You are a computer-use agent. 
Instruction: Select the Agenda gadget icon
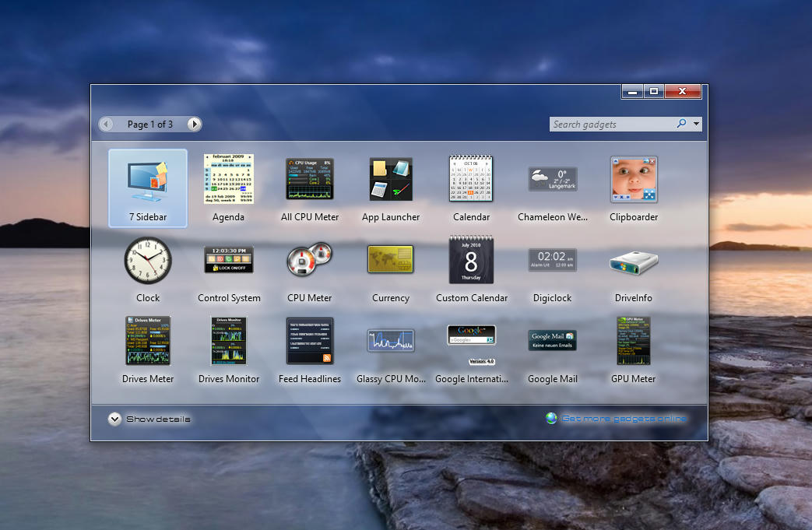click(228, 179)
